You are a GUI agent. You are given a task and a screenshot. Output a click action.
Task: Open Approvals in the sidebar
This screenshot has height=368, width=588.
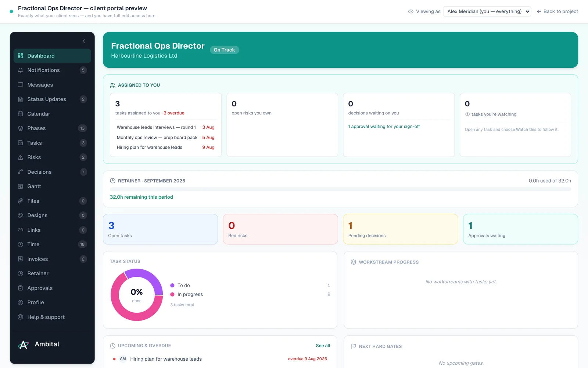(x=52, y=288)
